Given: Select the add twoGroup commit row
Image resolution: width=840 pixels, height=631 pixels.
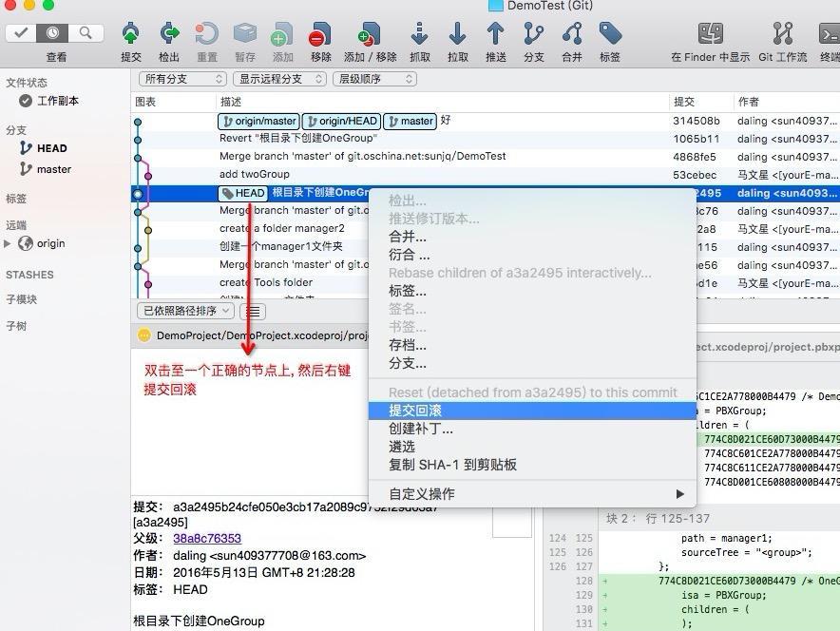Looking at the screenshot, I should (x=485, y=175).
